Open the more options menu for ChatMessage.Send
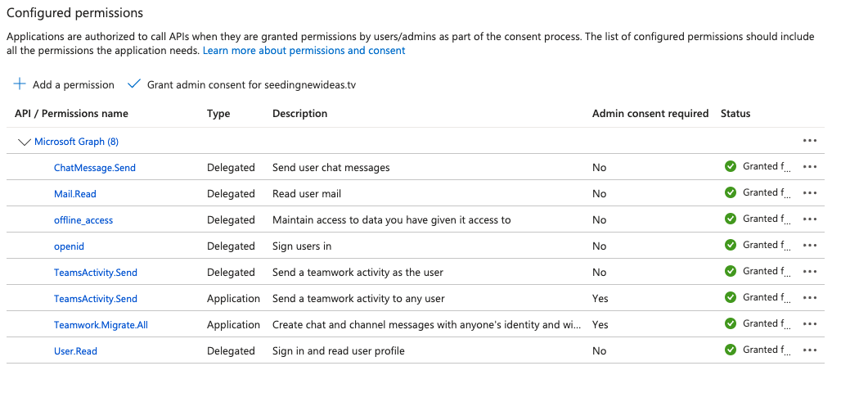Image resolution: width=868 pixels, height=393 pixels. [x=810, y=167]
